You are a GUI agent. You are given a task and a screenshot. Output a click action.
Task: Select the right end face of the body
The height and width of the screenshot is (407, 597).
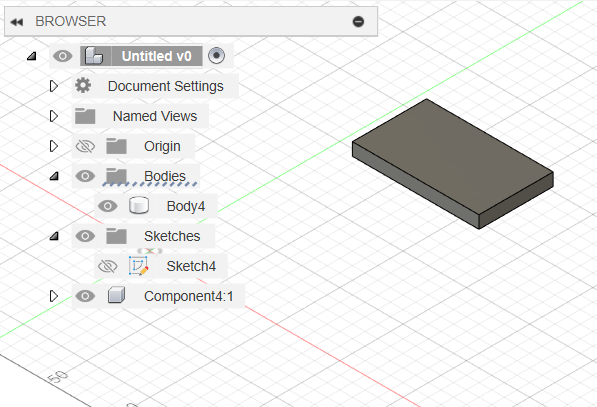tap(516, 200)
